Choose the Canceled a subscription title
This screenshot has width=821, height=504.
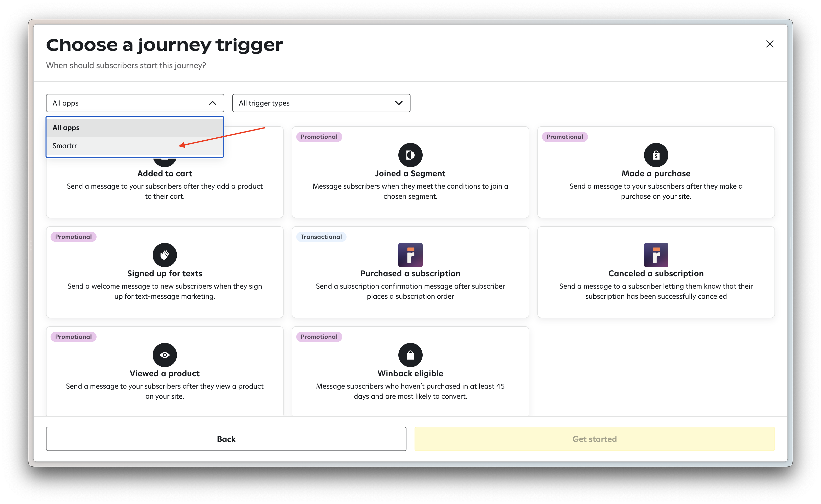(x=655, y=274)
